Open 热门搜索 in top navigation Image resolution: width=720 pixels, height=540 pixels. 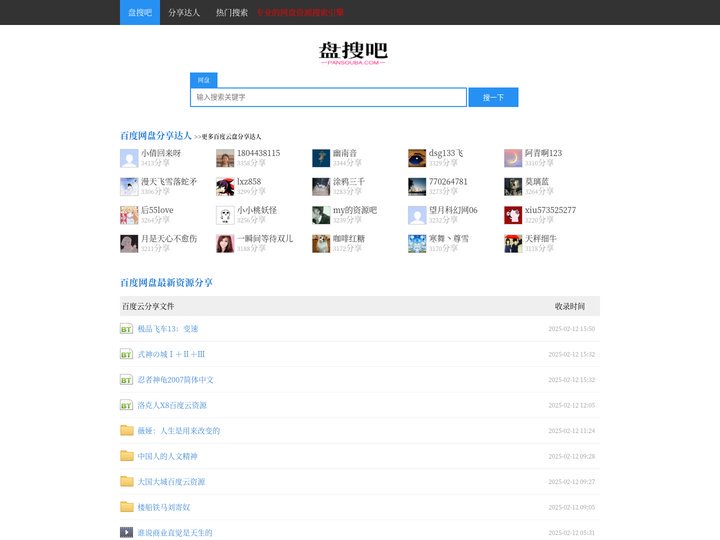click(231, 12)
